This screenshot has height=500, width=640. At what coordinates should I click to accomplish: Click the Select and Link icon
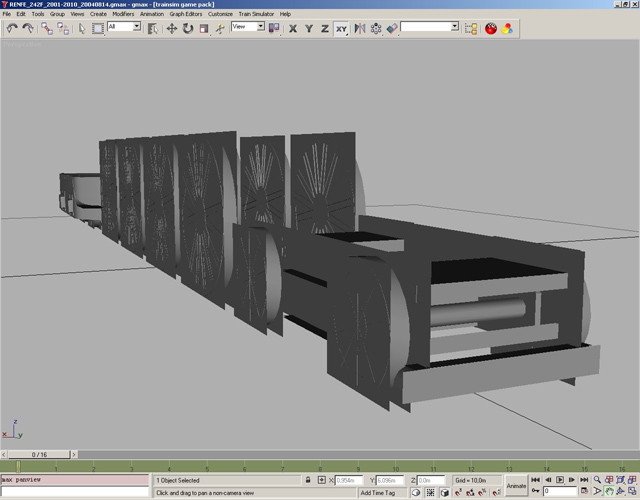click(47, 28)
